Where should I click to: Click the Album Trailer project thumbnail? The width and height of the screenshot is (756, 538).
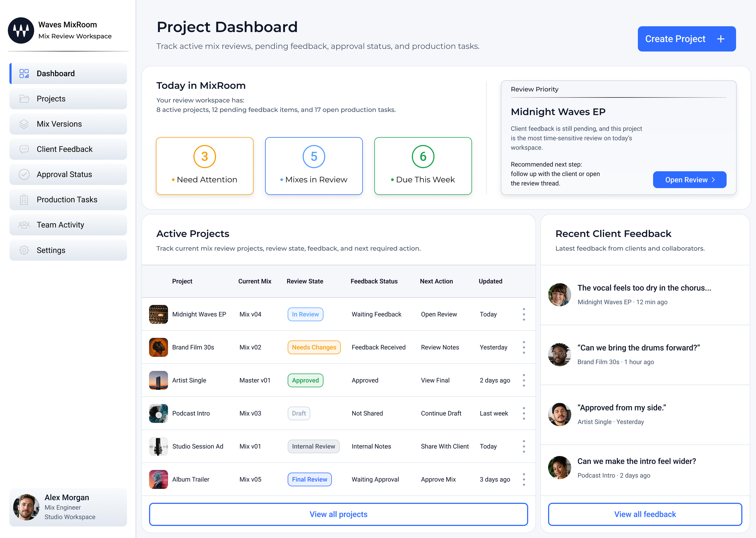[159, 479]
